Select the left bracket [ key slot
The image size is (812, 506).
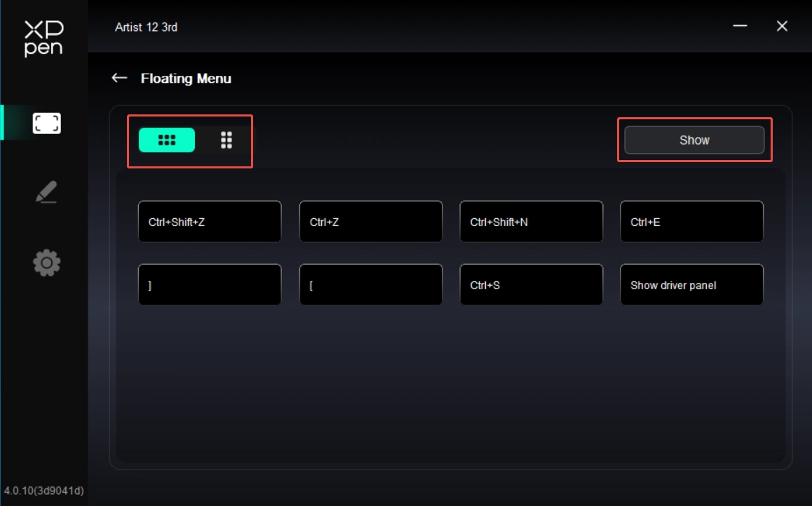point(370,285)
